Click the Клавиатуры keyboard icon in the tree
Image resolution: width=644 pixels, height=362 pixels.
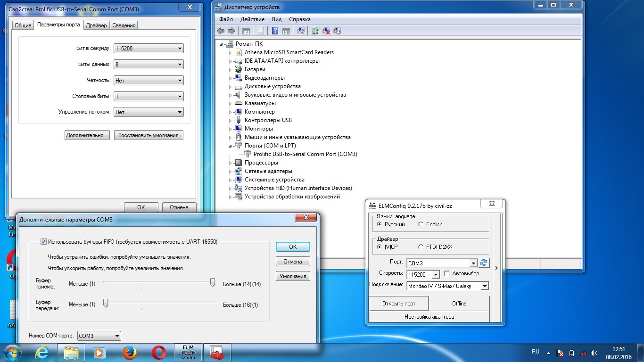pos(239,103)
